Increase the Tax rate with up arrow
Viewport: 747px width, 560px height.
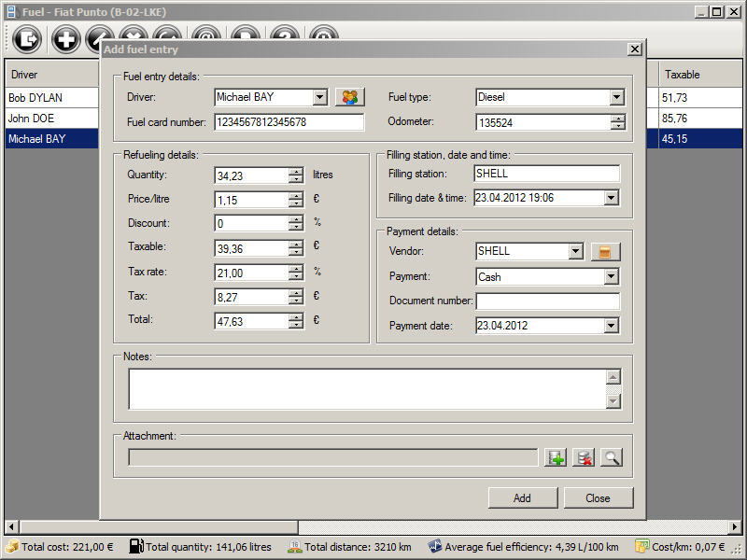click(296, 268)
